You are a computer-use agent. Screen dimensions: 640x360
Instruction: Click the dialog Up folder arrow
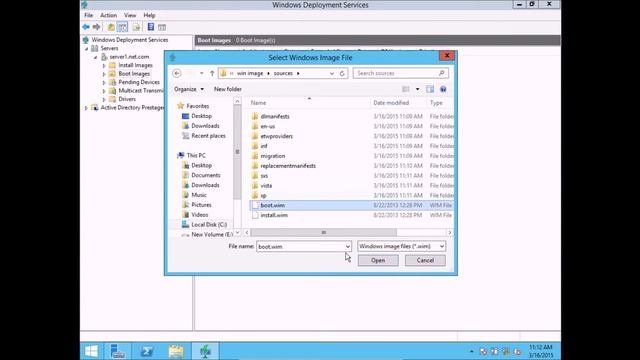pos(212,73)
